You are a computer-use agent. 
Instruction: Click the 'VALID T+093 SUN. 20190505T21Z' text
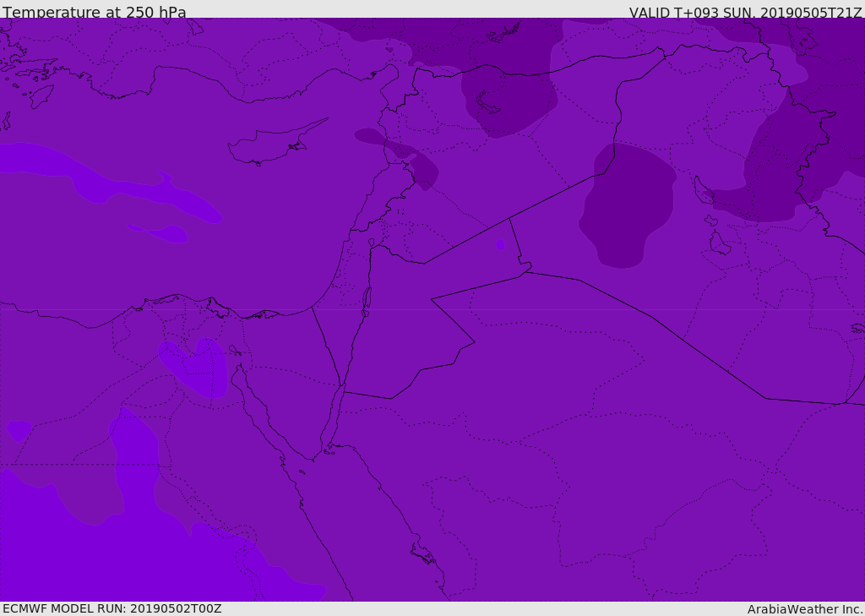pos(745,13)
